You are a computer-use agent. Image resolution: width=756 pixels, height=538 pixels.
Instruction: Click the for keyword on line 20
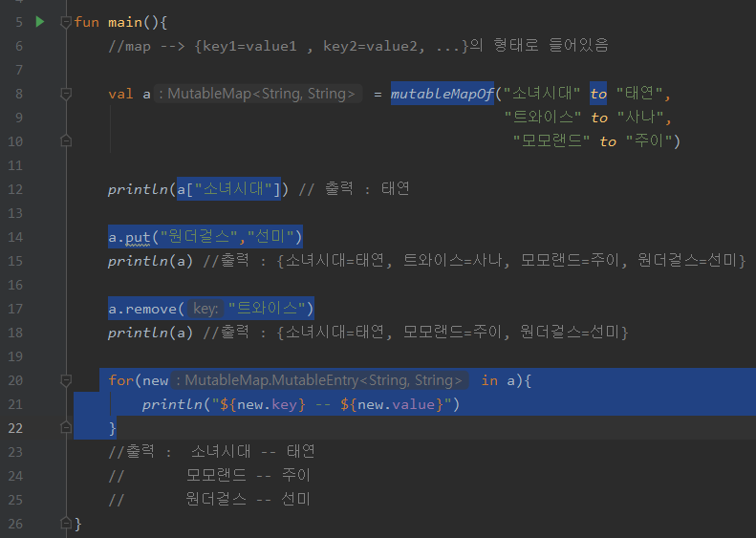coord(120,380)
